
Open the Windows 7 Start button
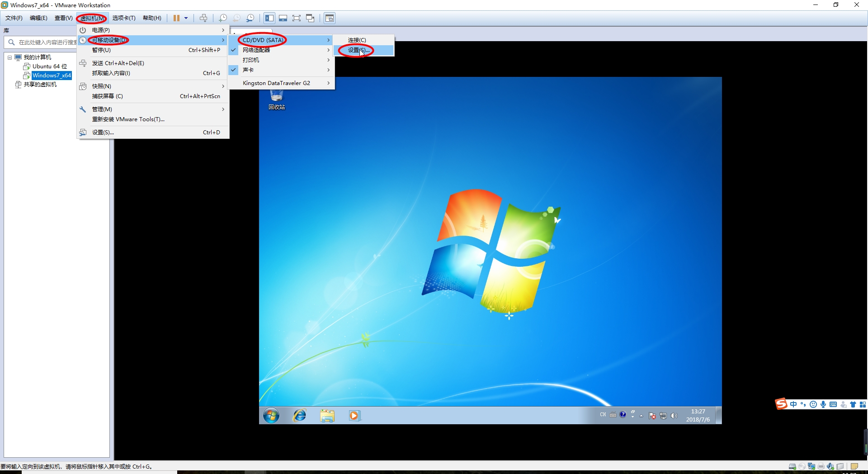(271, 415)
